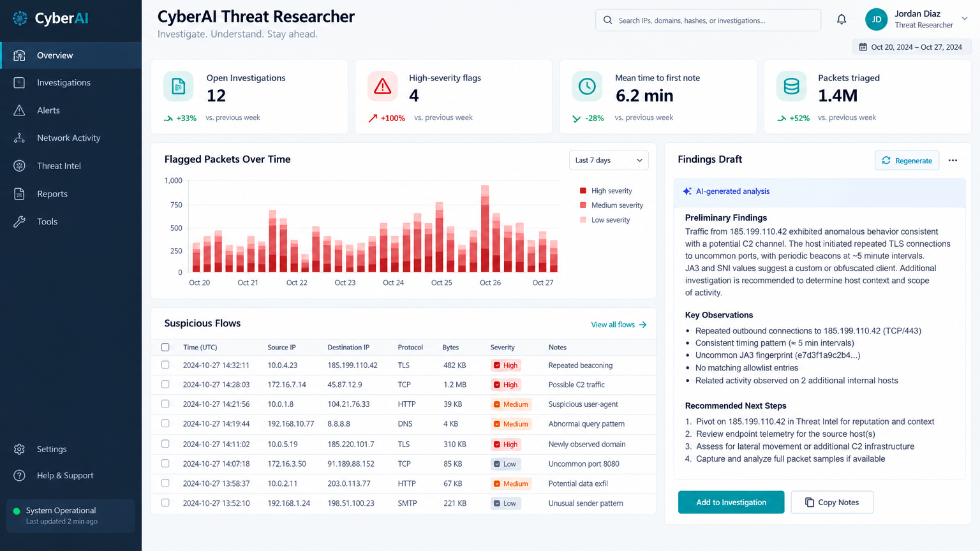Click the Network Activity sidebar icon

[x=20, y=138]
